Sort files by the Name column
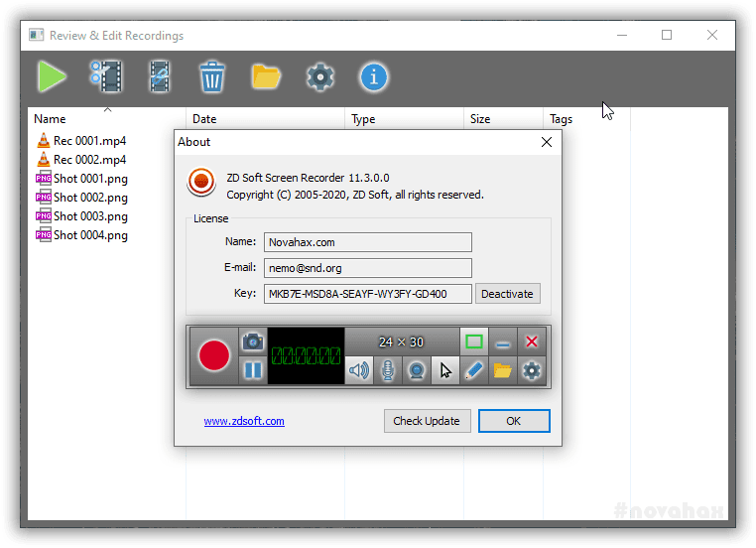 (x=50, y=119)
